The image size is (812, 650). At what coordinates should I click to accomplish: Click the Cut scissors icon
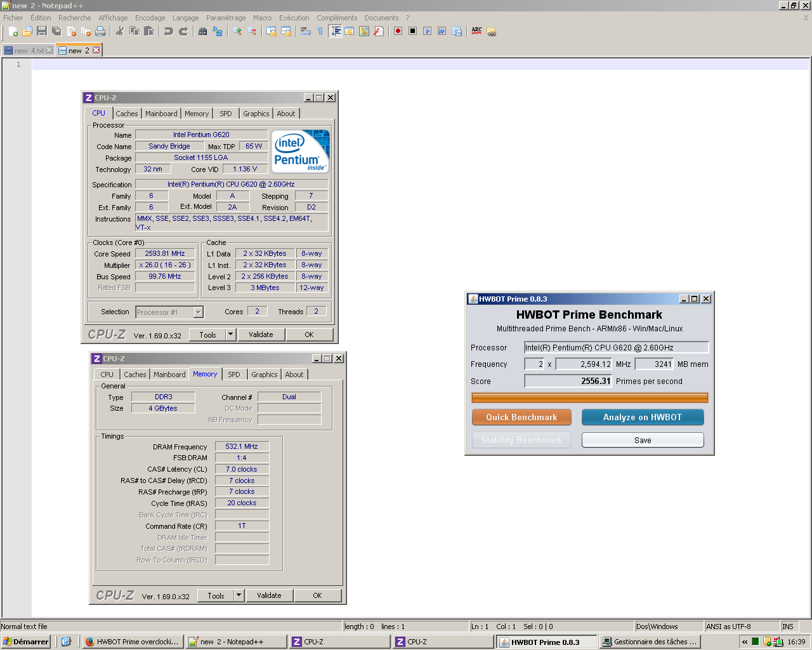(x=120, y=31)
